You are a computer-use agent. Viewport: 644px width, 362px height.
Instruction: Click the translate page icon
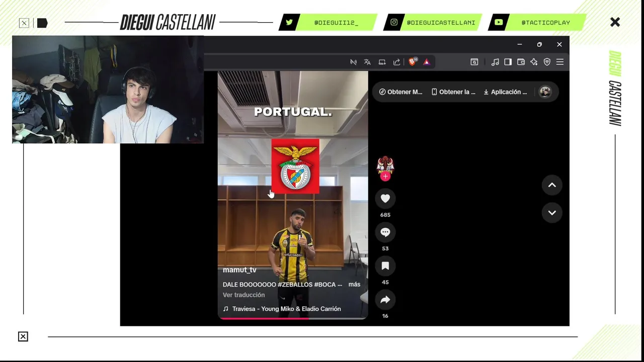(x=367, y=62)
